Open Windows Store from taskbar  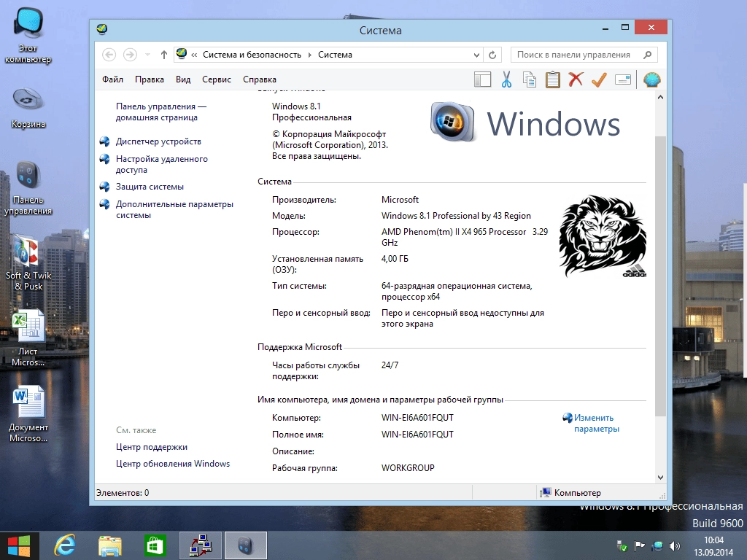click(x=155, y=545)
